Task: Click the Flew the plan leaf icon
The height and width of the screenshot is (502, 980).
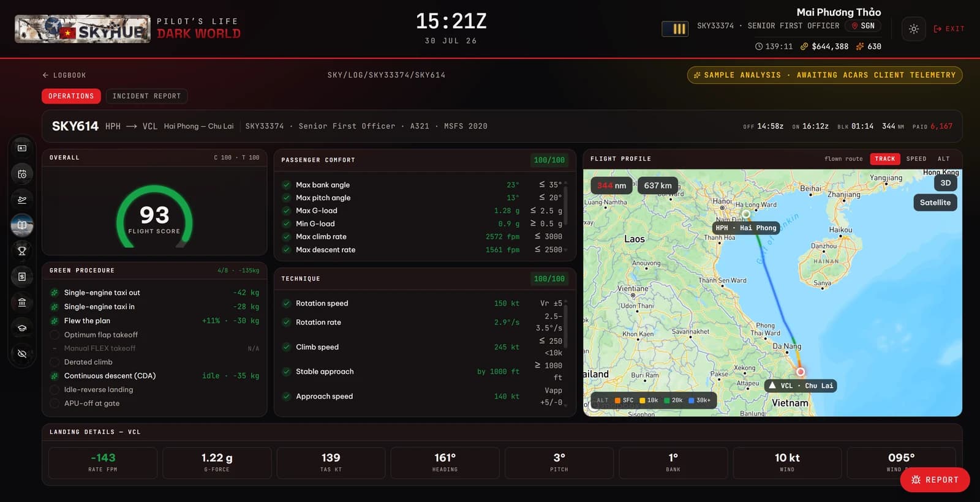Action: tap(55, 321)
